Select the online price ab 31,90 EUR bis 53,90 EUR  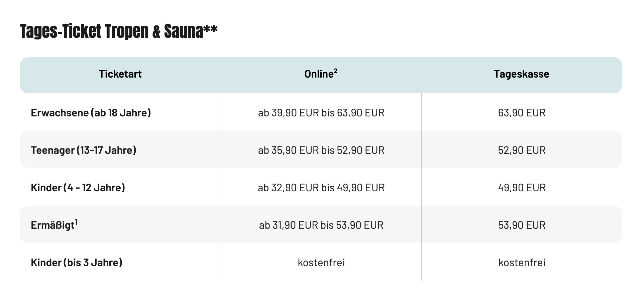click(321, 225)
